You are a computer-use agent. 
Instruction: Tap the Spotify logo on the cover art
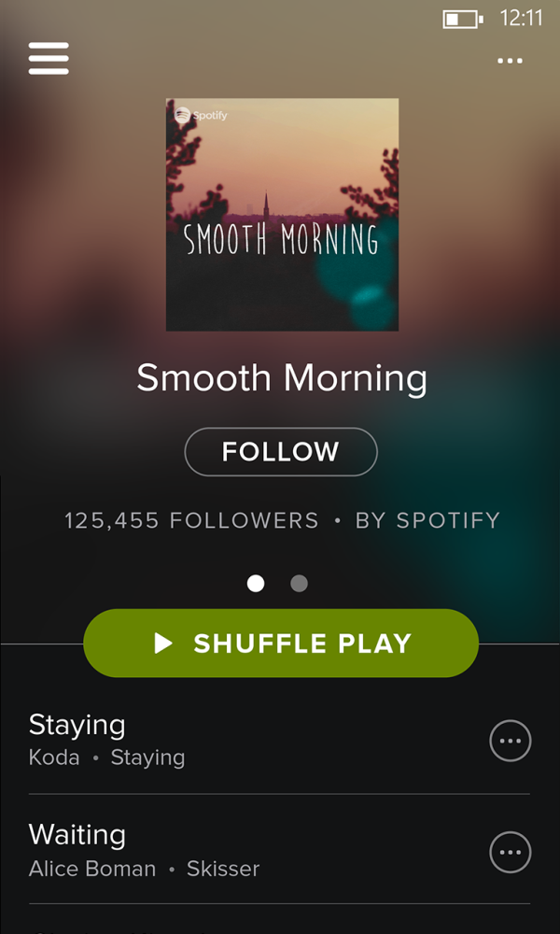click(x=201, y=115)
